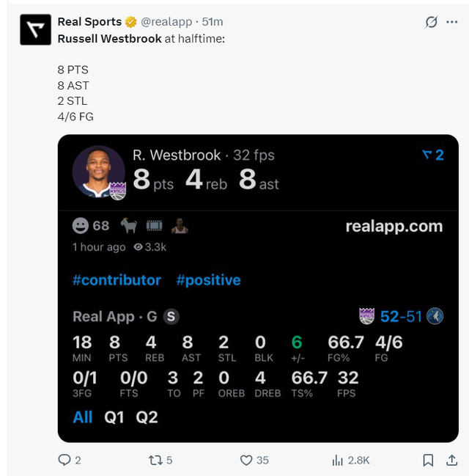The height and width of the screenshot is (476, 469).
Task: Reply to the post via comment icon
Action: click(64, 460)
